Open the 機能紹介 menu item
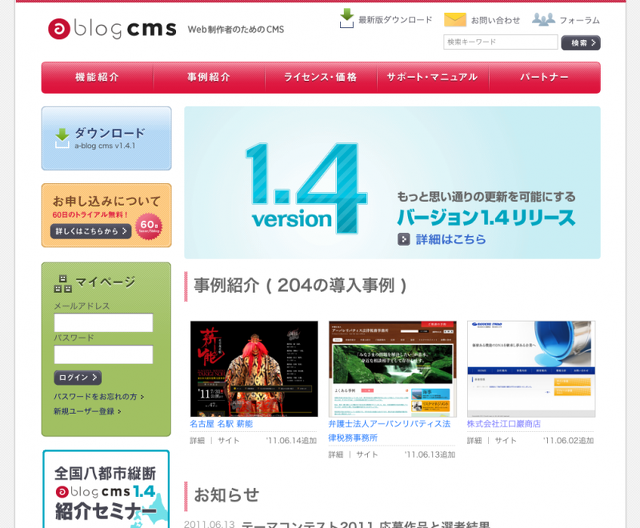The image size is (640, 528). [97, 77]
